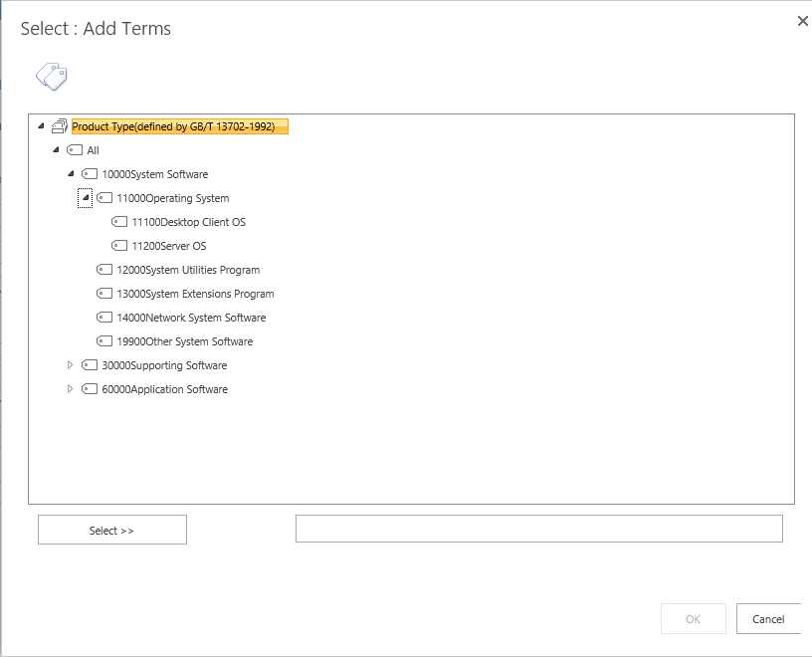812x657 pixels.
Task: Select the 13000System Extensions Program term
Action: coord(195,294)
